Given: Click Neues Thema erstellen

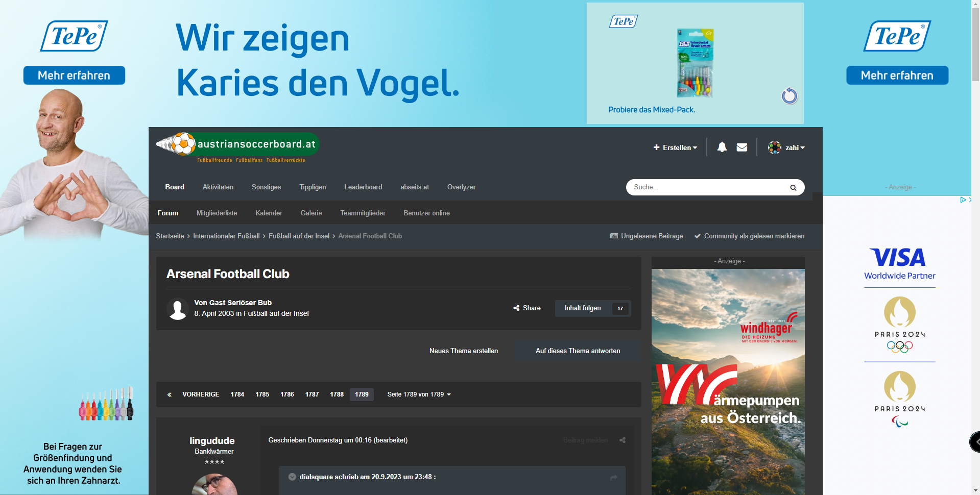Looking at the screenshot, I should pyautogui.click(x=464, y=351).
